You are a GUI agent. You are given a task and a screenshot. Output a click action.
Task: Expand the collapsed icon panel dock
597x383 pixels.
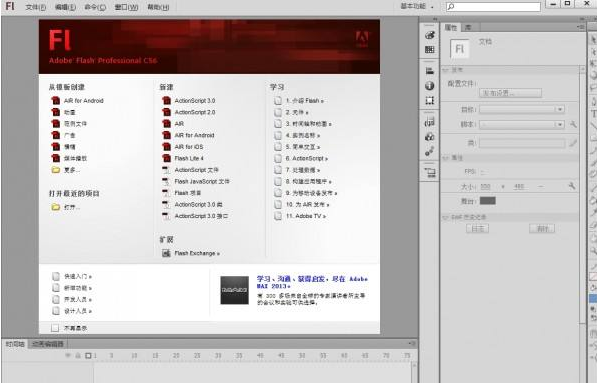tap(434, 19)
